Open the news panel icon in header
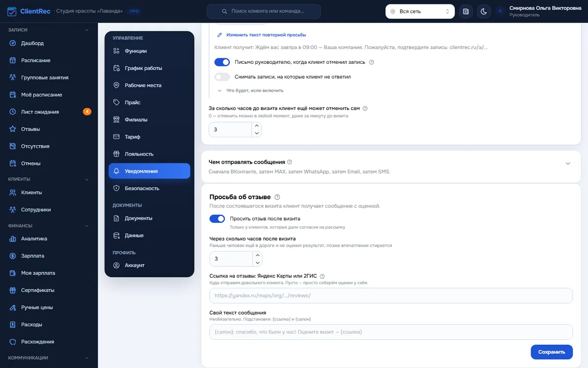Image resolution: width=588 pixels, height=368 pixels. click(466, 11)
